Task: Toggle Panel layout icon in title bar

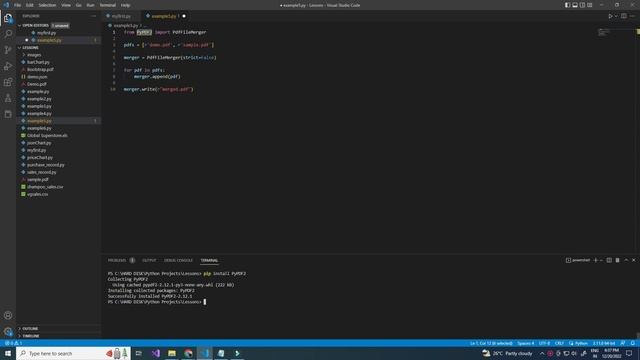Action: point(575,5)
